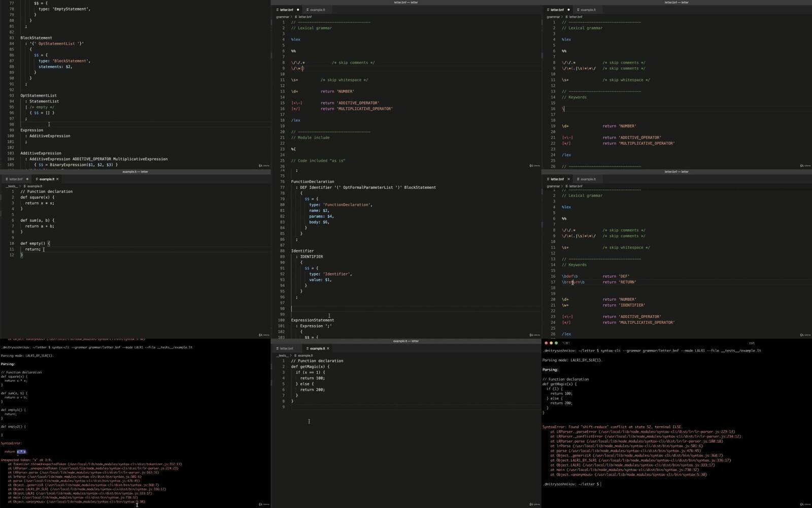Click the 'statements: $2,' line

point(55,67)
